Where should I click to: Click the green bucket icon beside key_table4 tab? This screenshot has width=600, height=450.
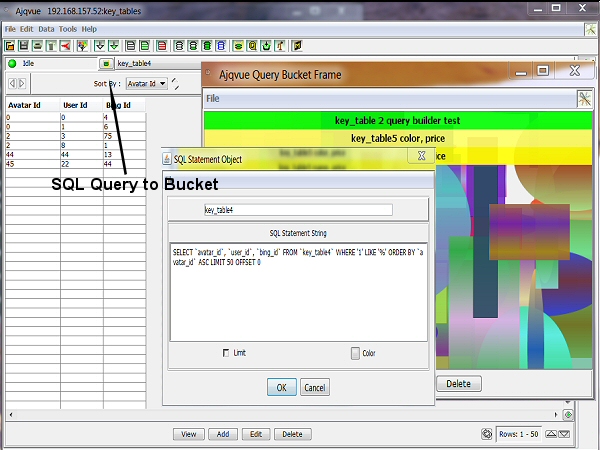(105, 63)
